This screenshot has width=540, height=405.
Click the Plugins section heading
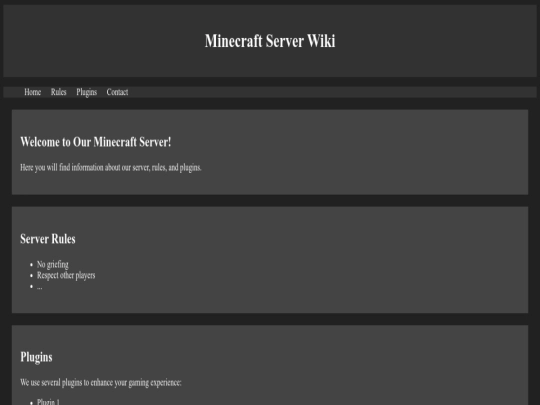(x=36, y=357)
